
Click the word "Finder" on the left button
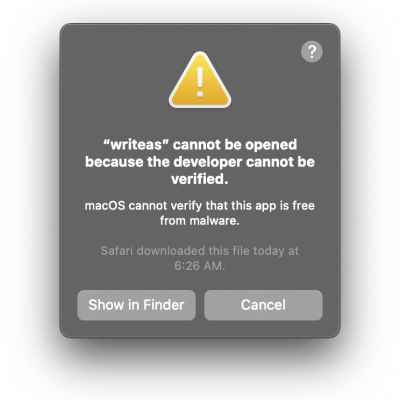[163, 305]
